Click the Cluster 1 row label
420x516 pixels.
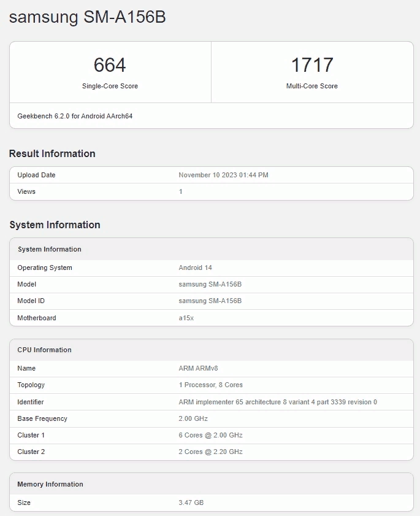point(31,435)
